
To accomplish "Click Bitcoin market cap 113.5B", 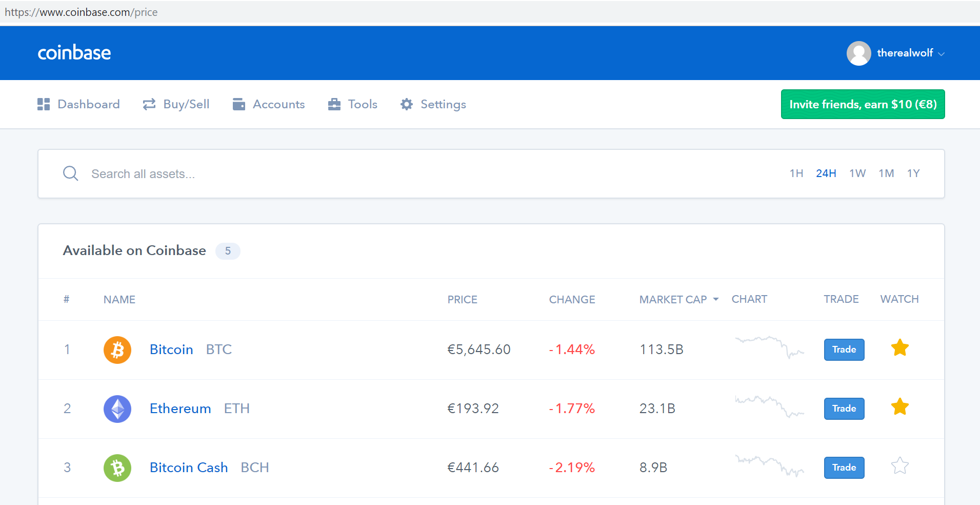I will coord(662,349).
